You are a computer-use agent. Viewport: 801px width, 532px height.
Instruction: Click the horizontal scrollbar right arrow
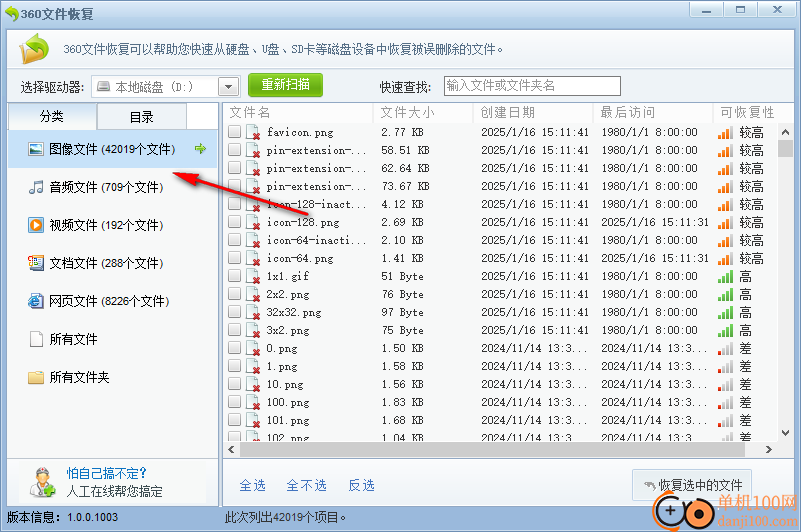click(769, 450)
